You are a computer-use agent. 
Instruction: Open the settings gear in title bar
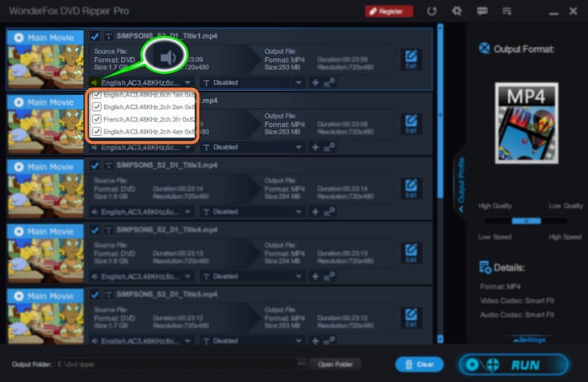[x=457, y=11]
